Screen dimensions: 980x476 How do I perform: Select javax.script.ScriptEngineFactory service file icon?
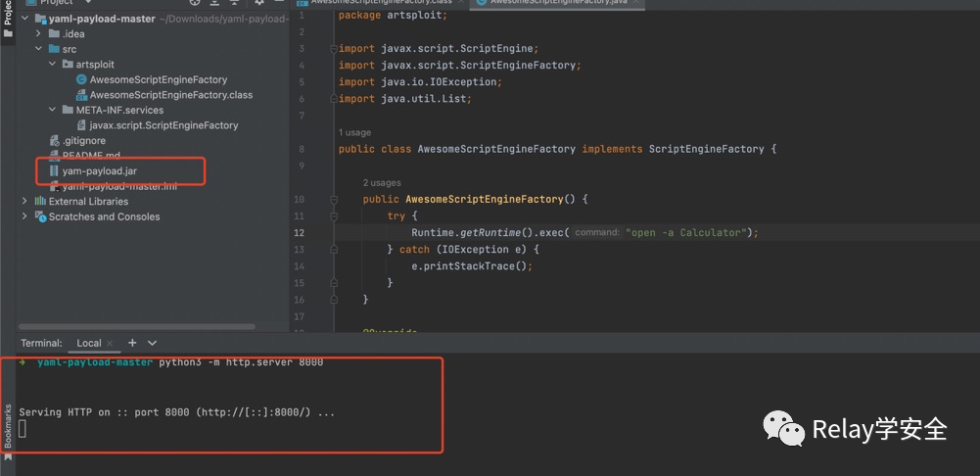81,125
